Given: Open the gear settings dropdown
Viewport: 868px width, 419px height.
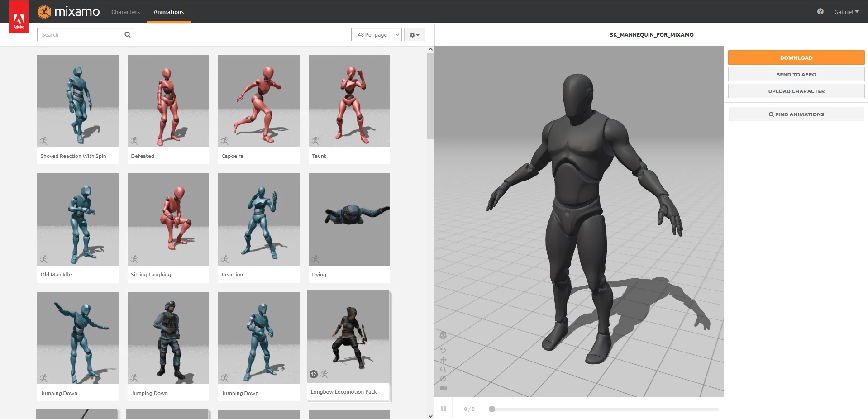Looking at the screenshot, I should tap(415, 35).
